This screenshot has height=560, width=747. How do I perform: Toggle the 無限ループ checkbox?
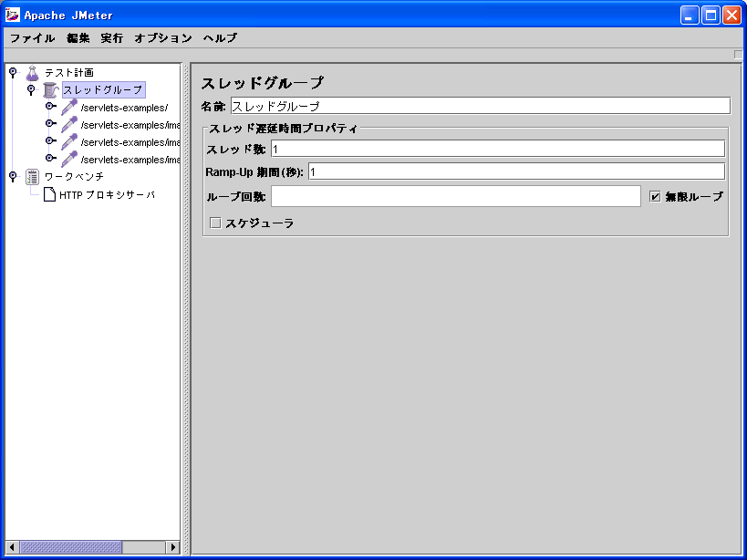[x=655, y=196]
